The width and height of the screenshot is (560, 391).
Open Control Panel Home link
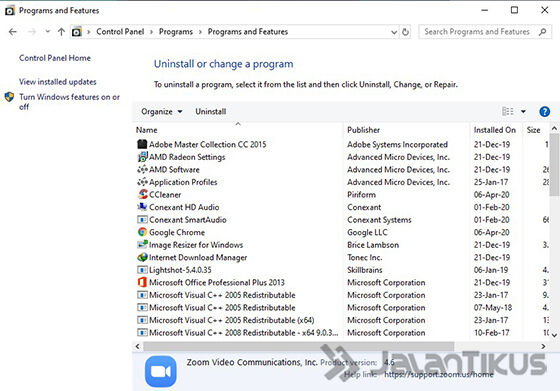click(55, 58)
